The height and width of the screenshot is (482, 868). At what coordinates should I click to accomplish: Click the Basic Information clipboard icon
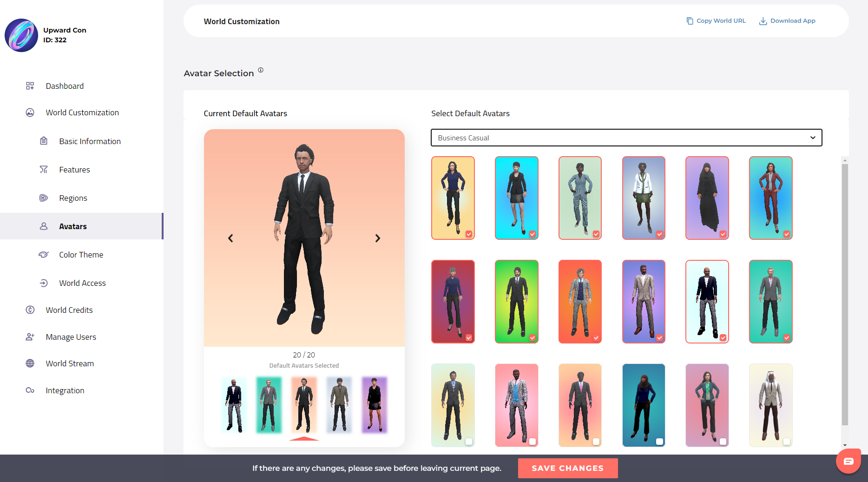coord(44,141)
